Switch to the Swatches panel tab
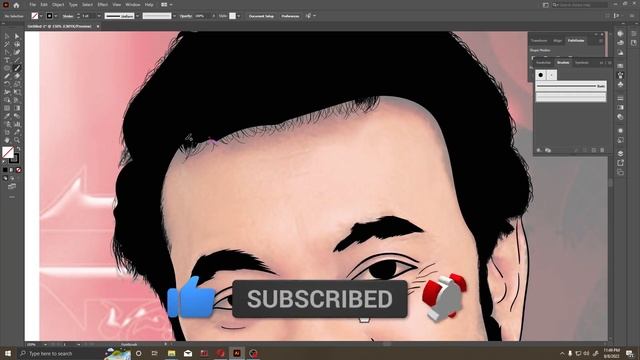640x360 pixels. (543, 62)
